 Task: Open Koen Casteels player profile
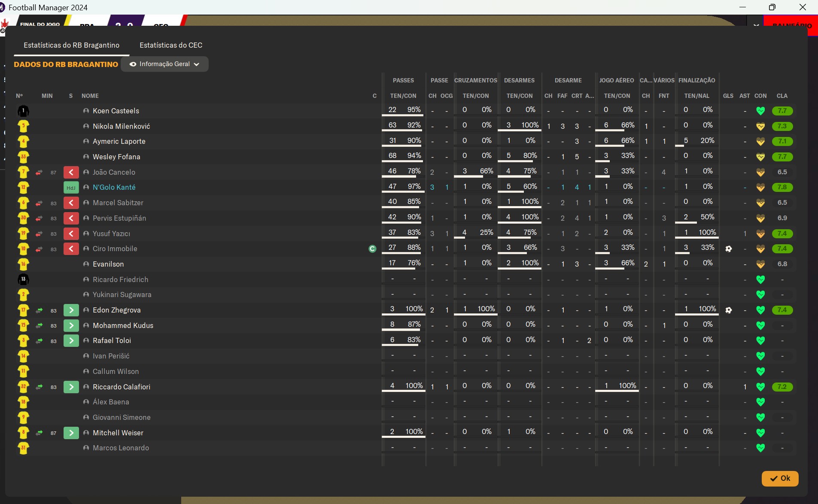(x=116, y=111)
